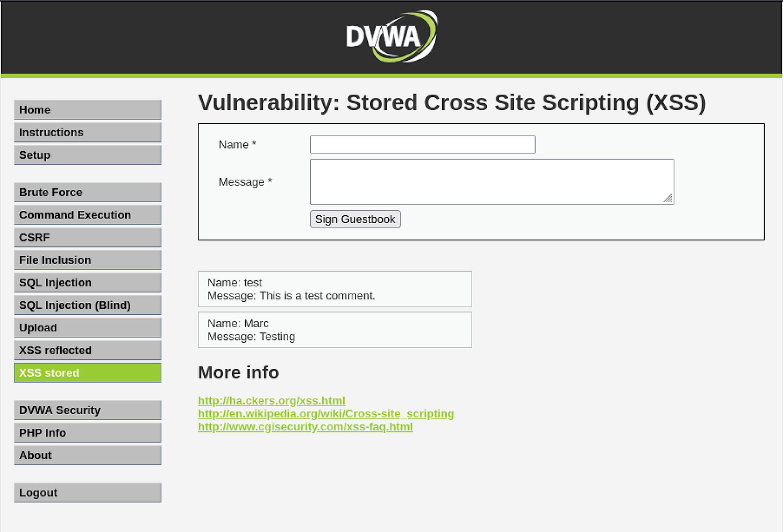Click the Stored Cross Site Scripting heading
783x532 pixels.
click(452, 102)
